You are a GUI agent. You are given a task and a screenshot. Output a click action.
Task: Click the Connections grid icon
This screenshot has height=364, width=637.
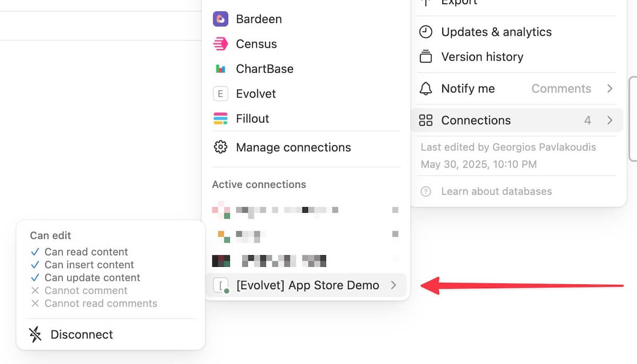click(x=426, y=120)
